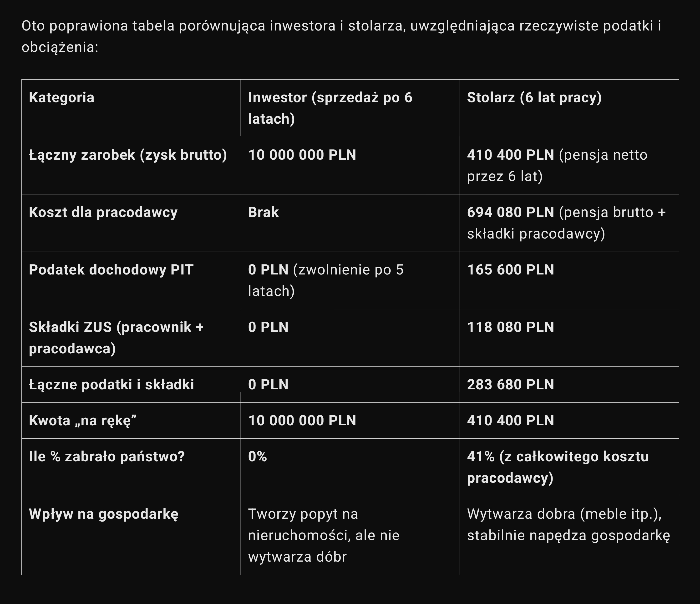This screenshot has height=604, width=700.
Task: Click the Podatek dochodowy PIT label
Action: point(111,270)
